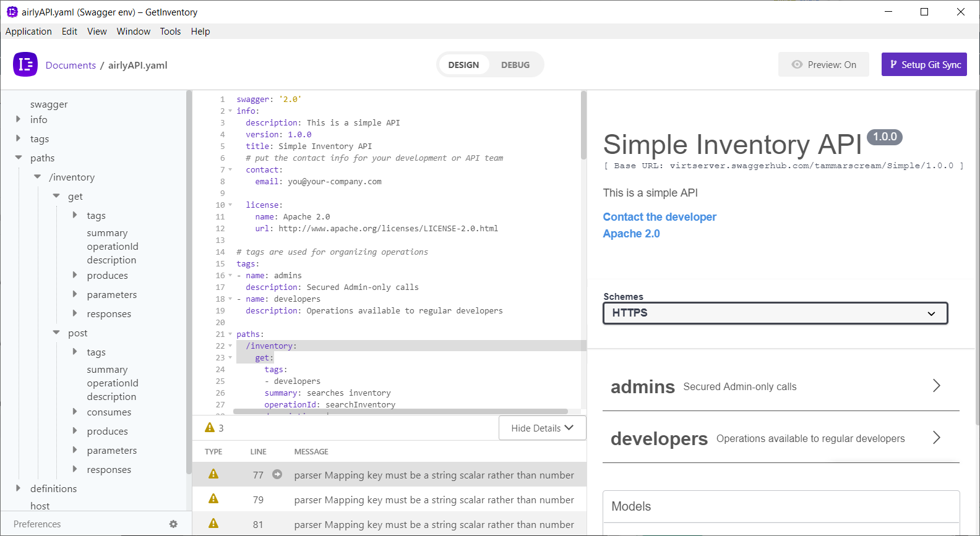
Task: Click Hide Details button
Action: pyautogui.click(x=542, y=428)
